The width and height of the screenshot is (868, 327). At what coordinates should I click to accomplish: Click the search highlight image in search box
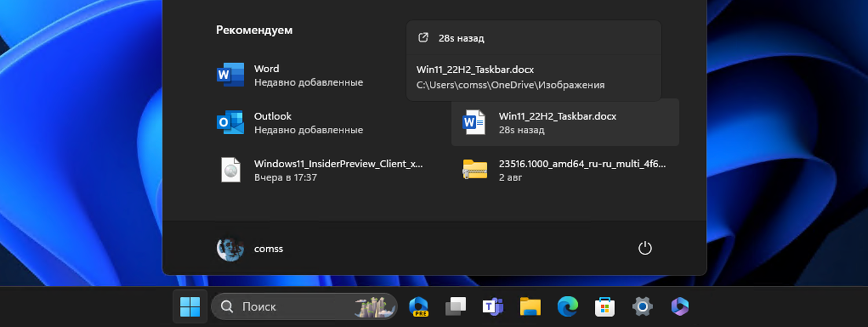click(374, 307)
